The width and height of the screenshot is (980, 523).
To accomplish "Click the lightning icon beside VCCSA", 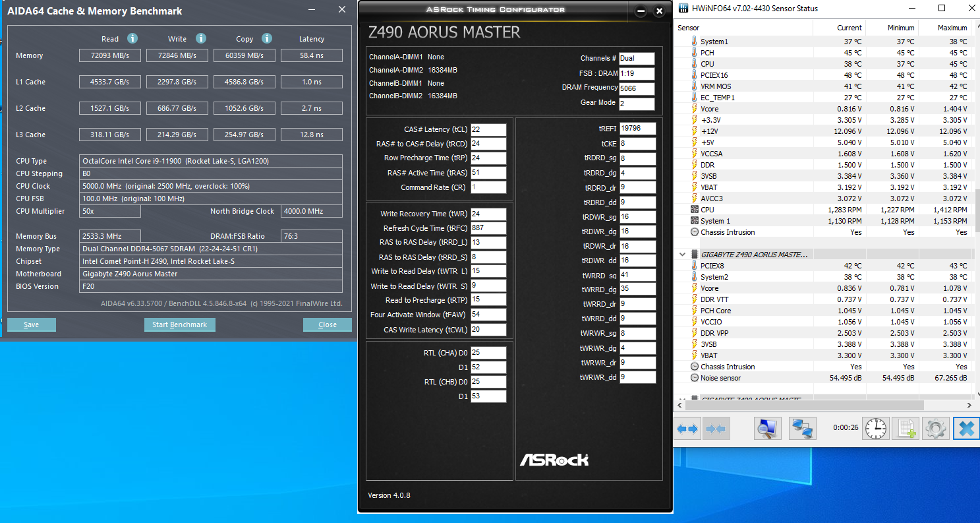I will point(694,154).
